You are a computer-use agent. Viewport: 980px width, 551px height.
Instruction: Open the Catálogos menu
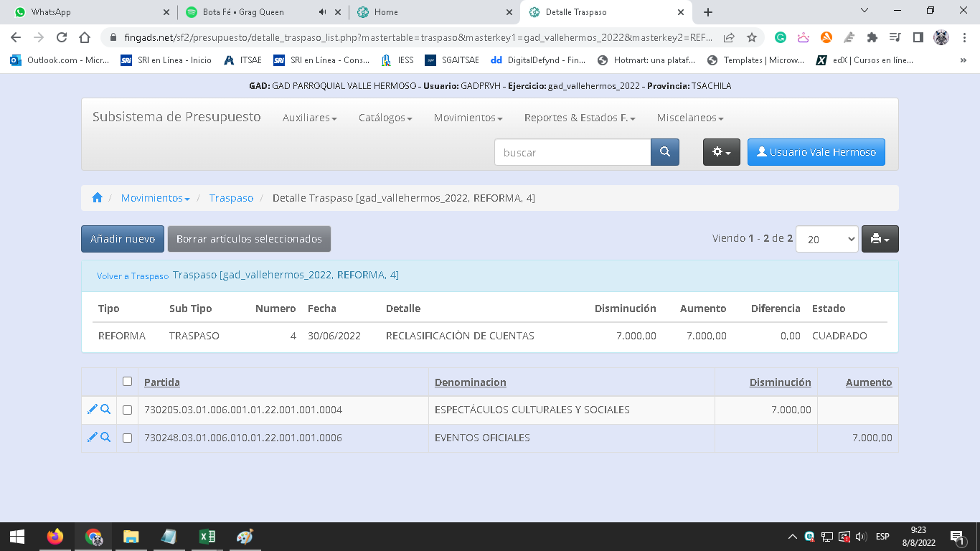pyautogui.click(x=385, y=118)
